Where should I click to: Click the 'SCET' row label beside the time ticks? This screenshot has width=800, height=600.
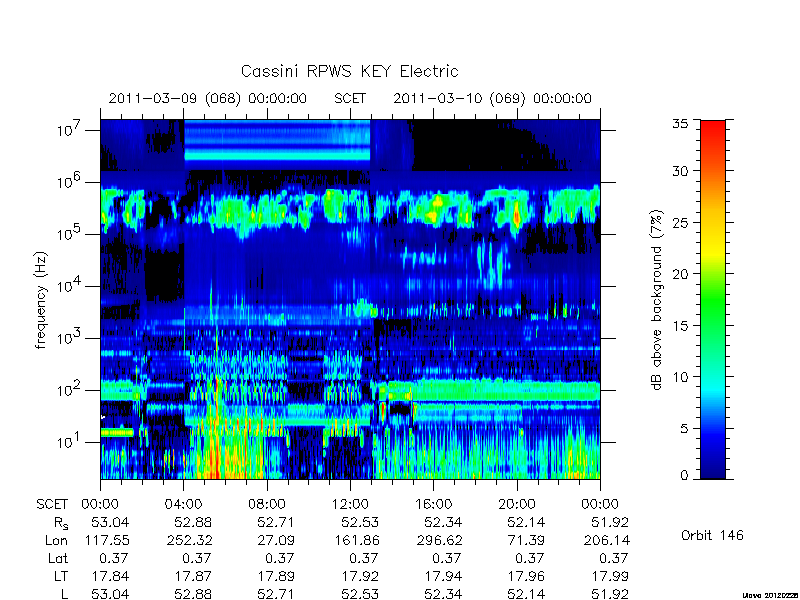(52, 504)
